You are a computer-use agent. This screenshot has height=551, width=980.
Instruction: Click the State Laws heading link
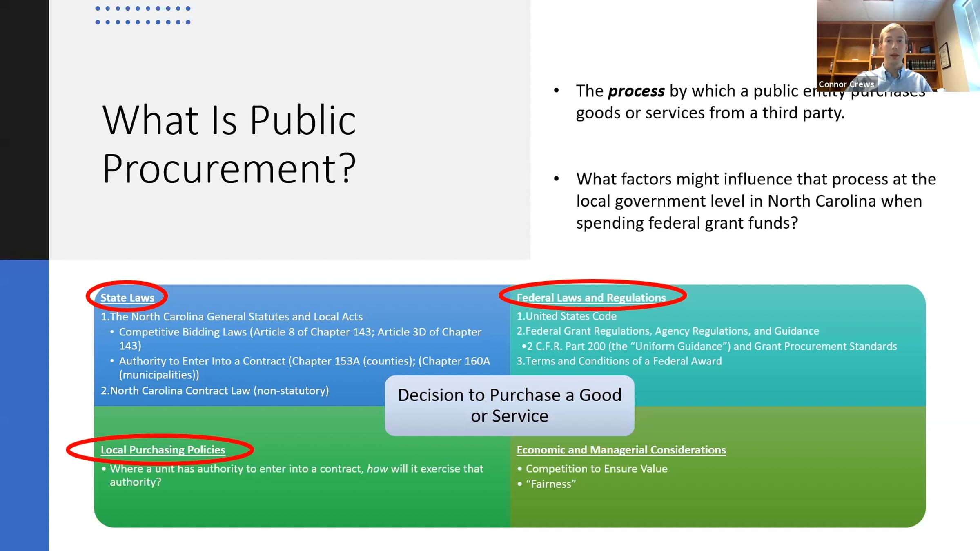click(127, 298)
